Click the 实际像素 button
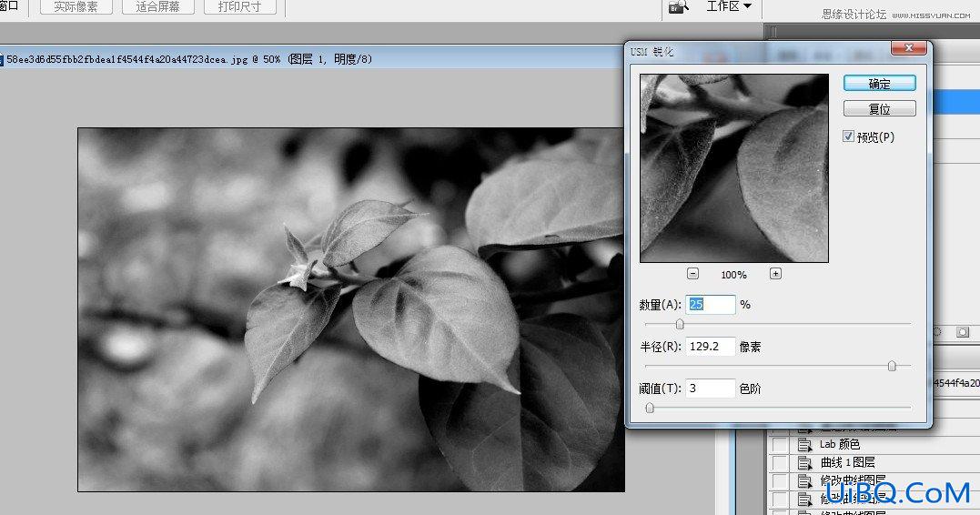Image resolution: width=980 pixels, height=515 pixels. (x=76, y=7)
